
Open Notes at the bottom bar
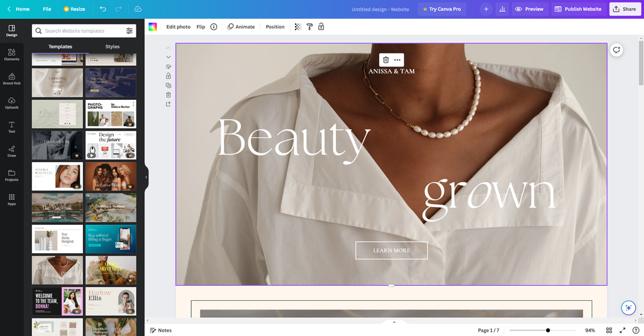pyautogui.click(x=161, y=330)
